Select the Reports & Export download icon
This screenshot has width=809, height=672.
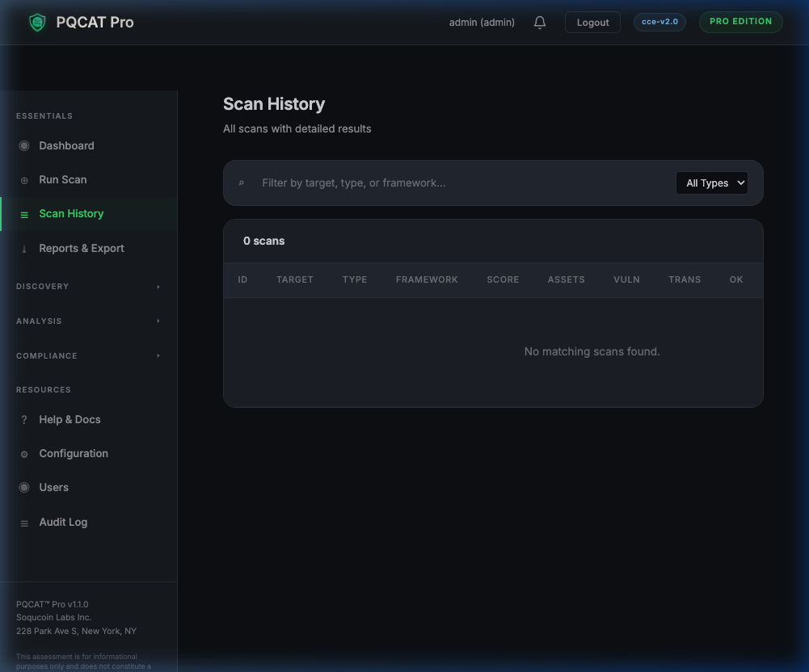23,248
